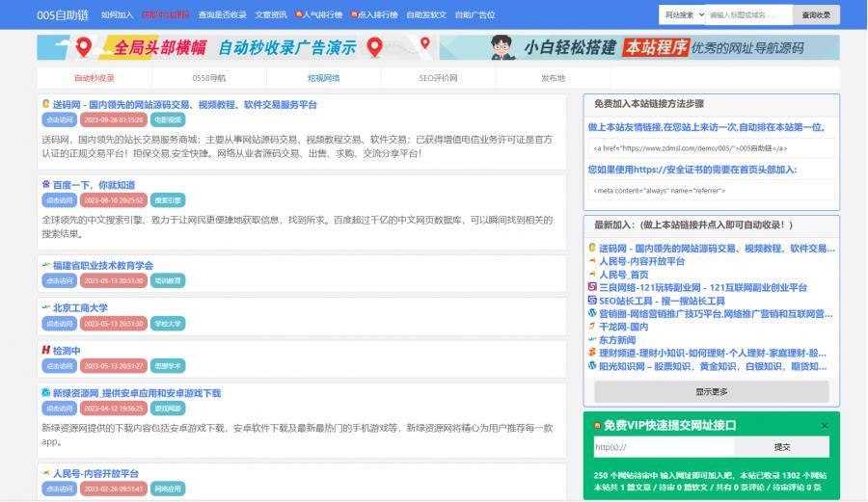Click 点击访问 button under 送码网
The width and height of the screenshot is (868, 502).
[x=59, y=119]
